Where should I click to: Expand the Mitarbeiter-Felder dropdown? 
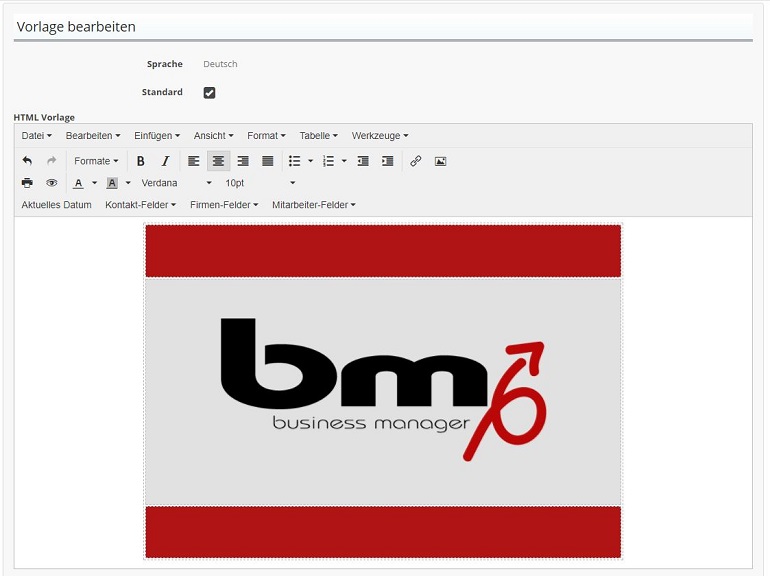coord(314,205)
